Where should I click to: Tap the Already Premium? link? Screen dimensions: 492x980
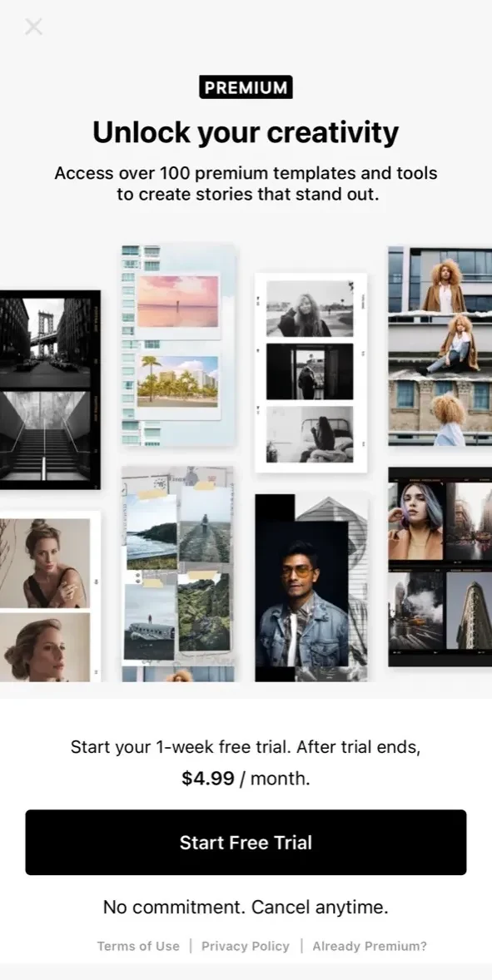pos(370,946)
